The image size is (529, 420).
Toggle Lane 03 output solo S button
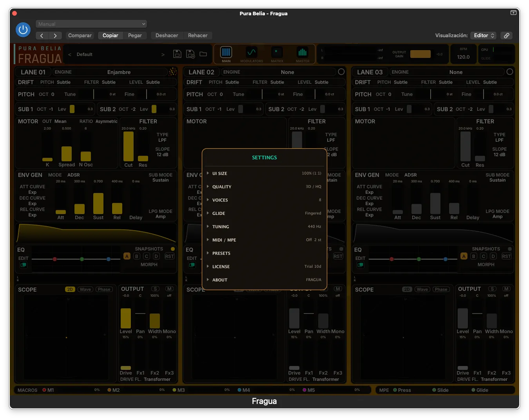tap(492, 289)
